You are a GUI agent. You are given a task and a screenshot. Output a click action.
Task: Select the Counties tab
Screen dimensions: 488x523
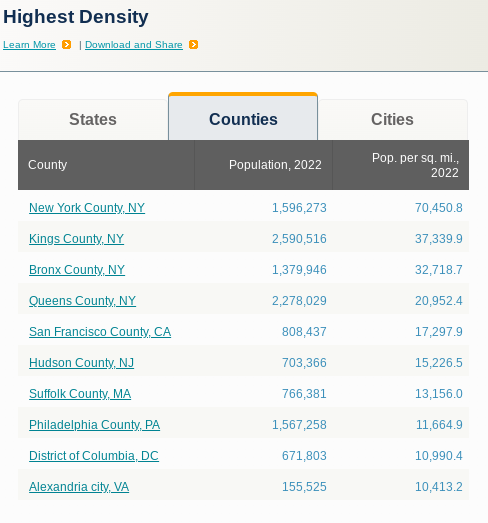[243, 117]
